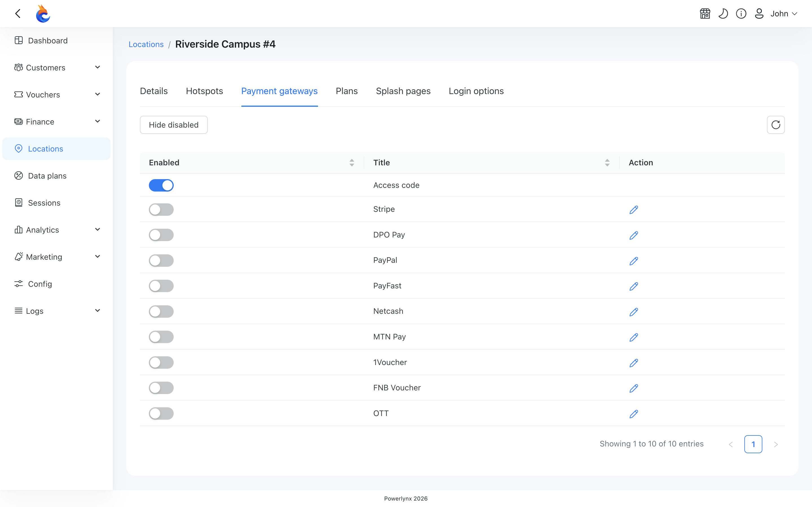The height and width of the screenshot is (507, 812).
Task: Open the PayPal edit pencil icon
Action: pyautogui.click(x=634, y=261)
